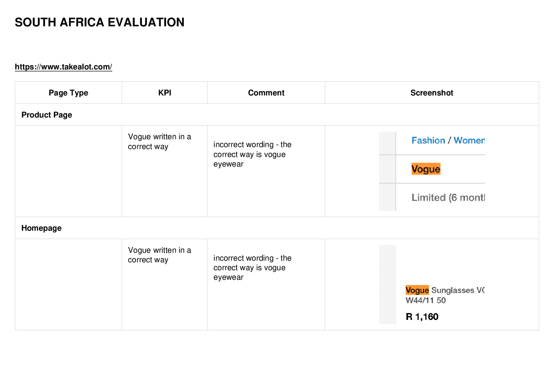Click the Screenshot column header
Image resolution: width=554 pixels, height=392 pixels.
(x=432, y=93)
